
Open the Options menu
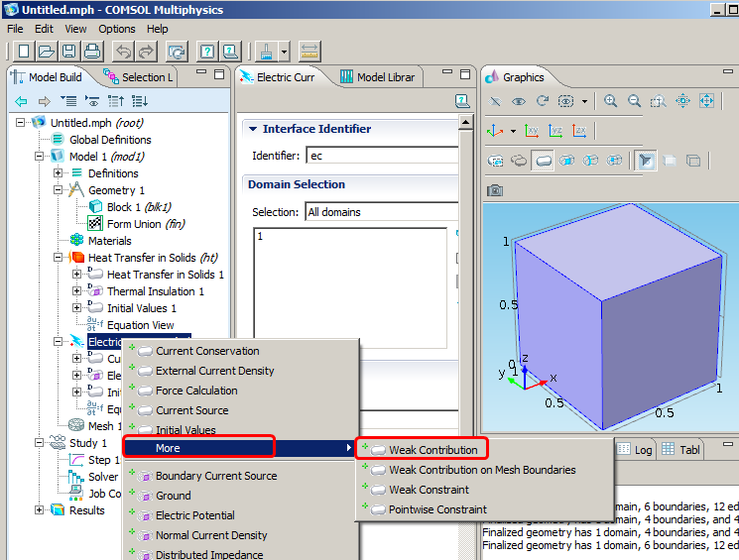[117, 29]
